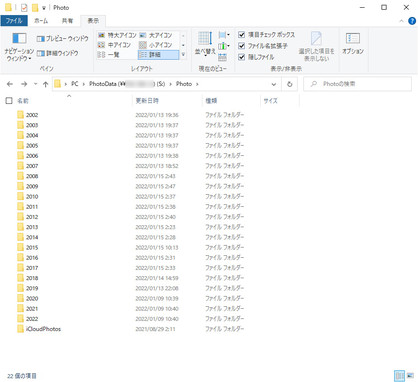Select the 2007 folder
Viewport: 418px width, 382px height.
(x=32, y=166)
